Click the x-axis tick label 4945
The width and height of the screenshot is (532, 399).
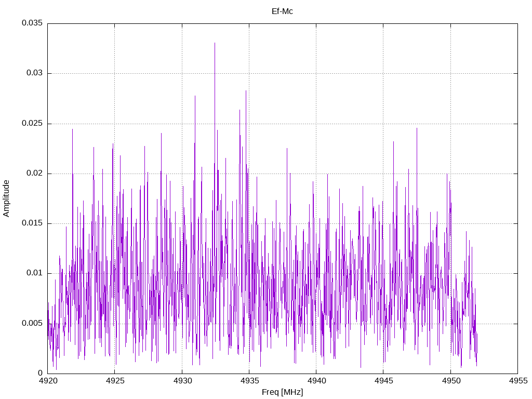[x=384, y=381]
